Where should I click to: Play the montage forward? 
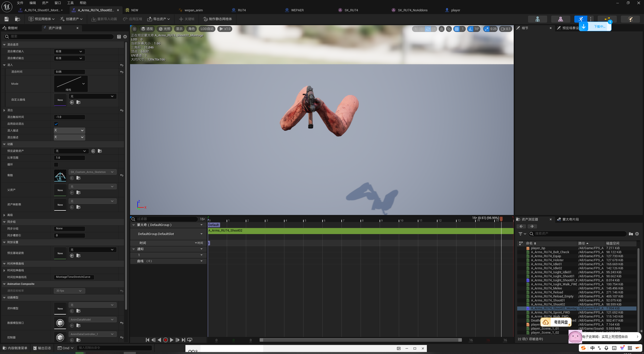click(x=172, y=340)
